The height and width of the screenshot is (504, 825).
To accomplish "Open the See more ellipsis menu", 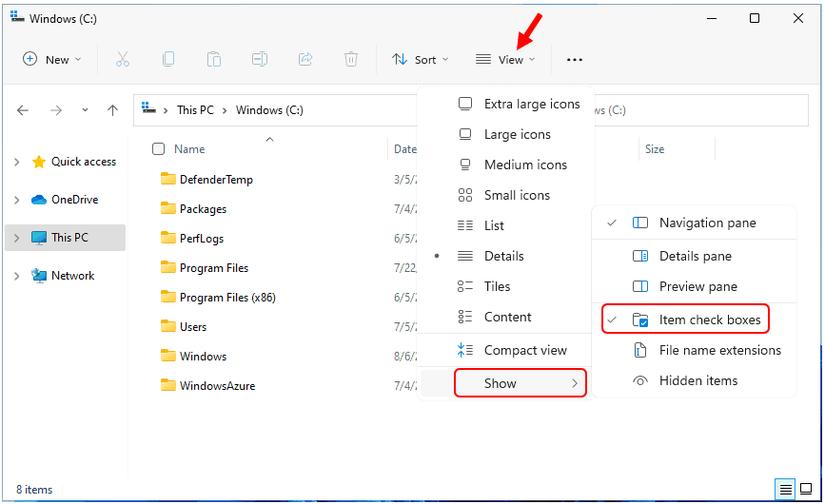I will (x=575, y=60).
